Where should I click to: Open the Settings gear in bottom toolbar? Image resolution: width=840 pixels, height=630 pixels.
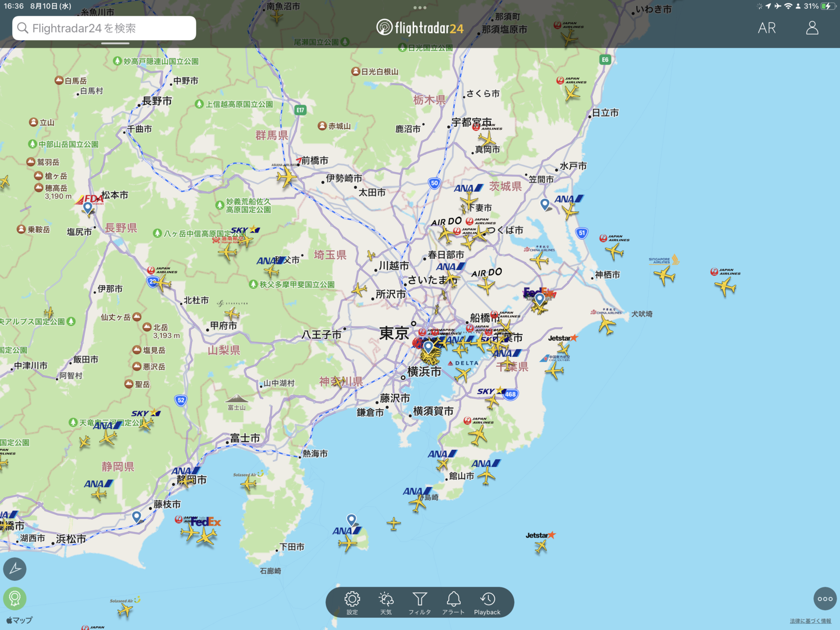(x=352, y=602)
